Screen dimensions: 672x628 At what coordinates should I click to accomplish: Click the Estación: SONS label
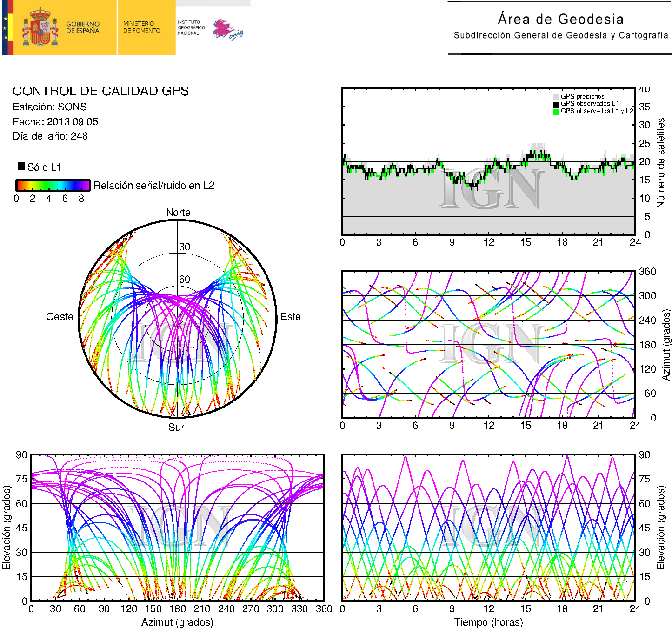[x=50, y=107]
